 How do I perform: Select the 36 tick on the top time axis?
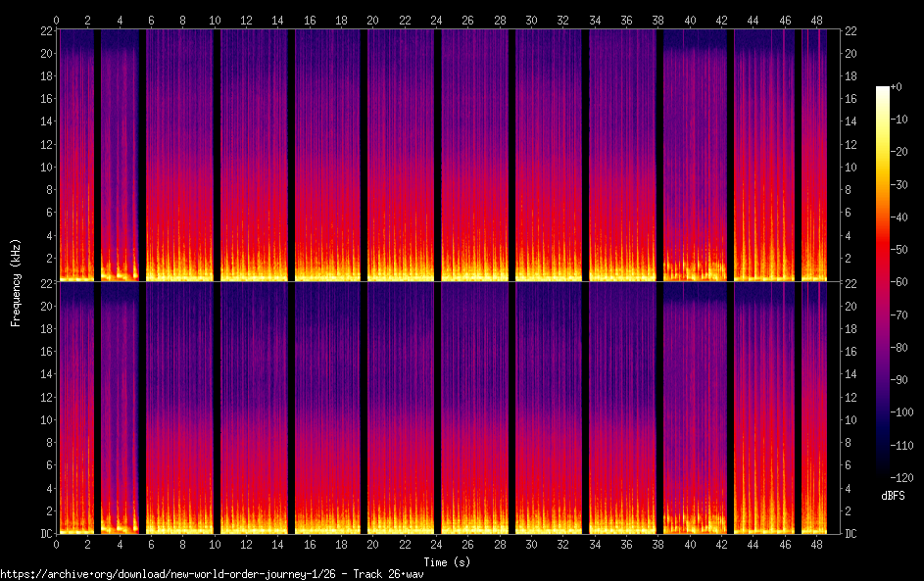pyautogui.click(x=626, y=20)
